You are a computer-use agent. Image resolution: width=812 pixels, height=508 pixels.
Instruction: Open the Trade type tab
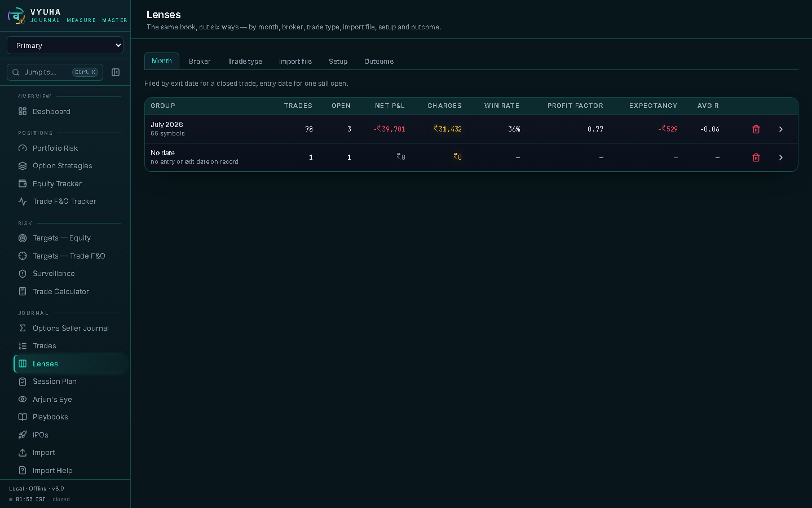click(245, 62)
